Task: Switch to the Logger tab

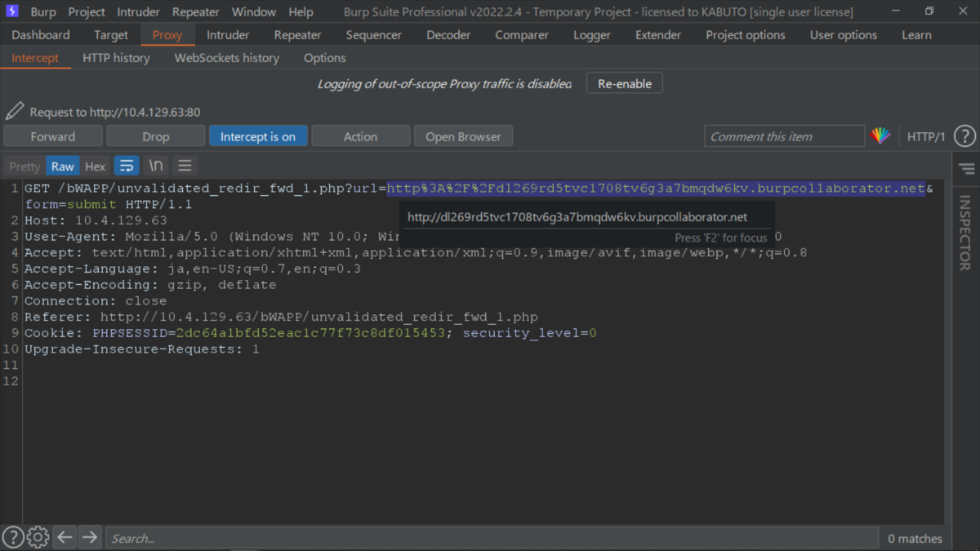Action: (592, 35)
